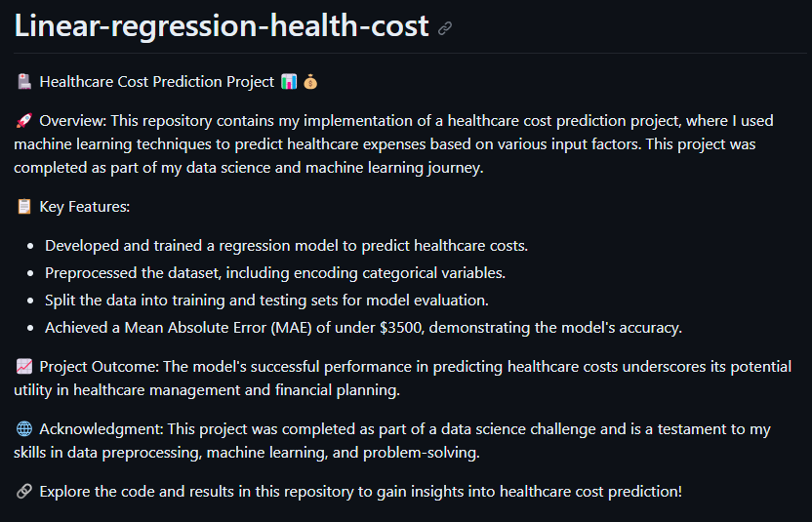Click the chain link emoji before Explore
Screen dimensions: 812x522
(x=24, y=492)
